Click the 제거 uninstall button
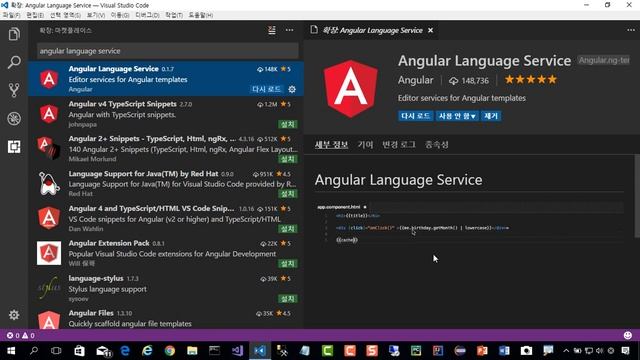640x360 pixels. pyautogui.click(x=491, y=116)
